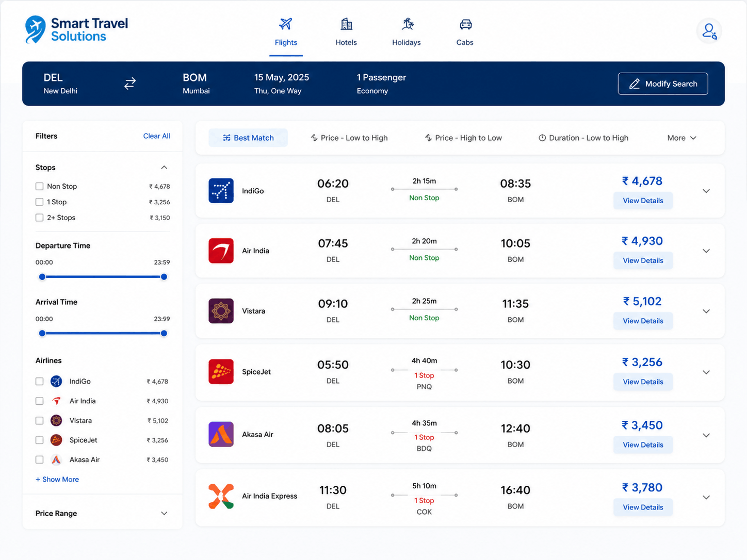Enable the Akasa Air airline checkbox
Image resolution: width=747 pixels, height=560 pixels.
[39, 460]
